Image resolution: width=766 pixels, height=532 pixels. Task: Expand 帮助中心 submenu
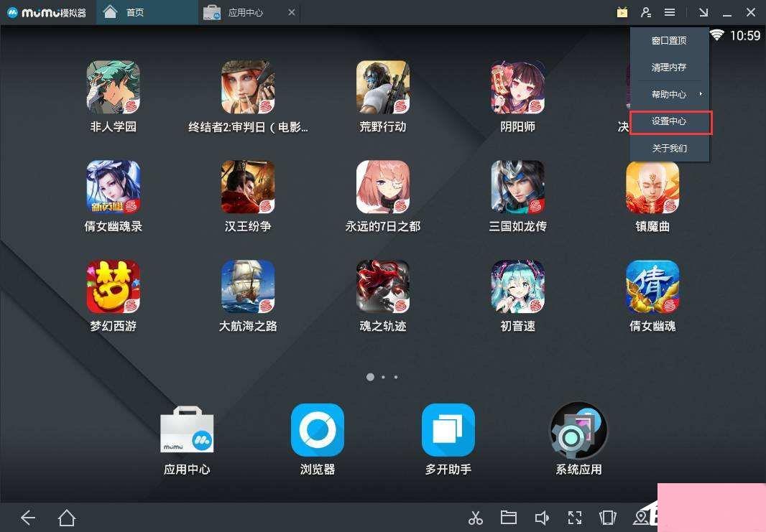(x=669, y=94)
